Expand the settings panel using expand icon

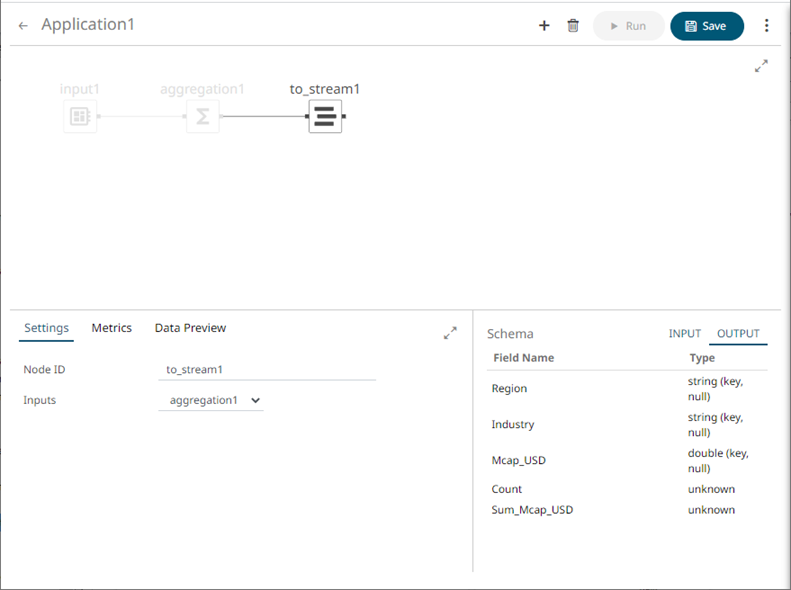pyautogui.click(x=450, y=333)
